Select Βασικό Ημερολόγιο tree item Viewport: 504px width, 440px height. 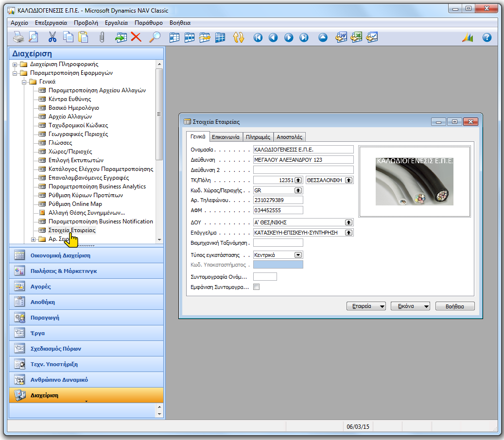[x=73, y=108]
